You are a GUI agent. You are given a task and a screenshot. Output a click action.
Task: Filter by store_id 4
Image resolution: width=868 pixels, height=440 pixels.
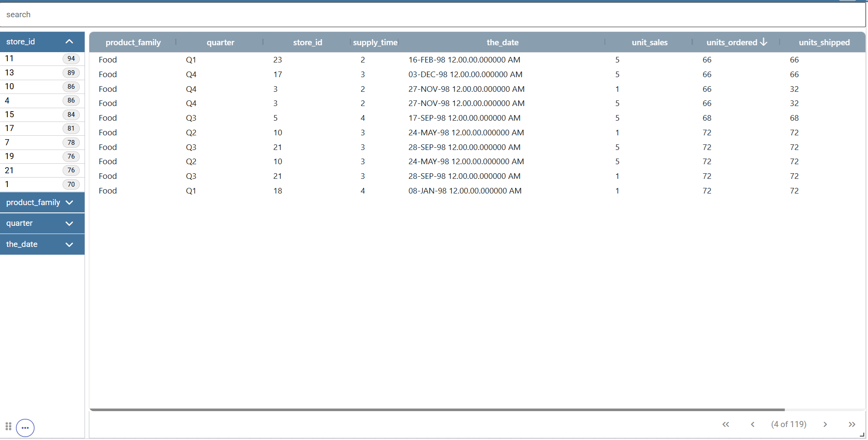42,100
